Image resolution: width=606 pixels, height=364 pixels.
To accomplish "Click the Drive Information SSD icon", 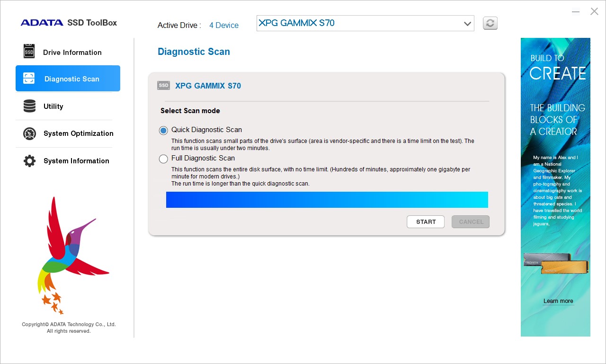I will pyautogui.click(x=29, y=52).
